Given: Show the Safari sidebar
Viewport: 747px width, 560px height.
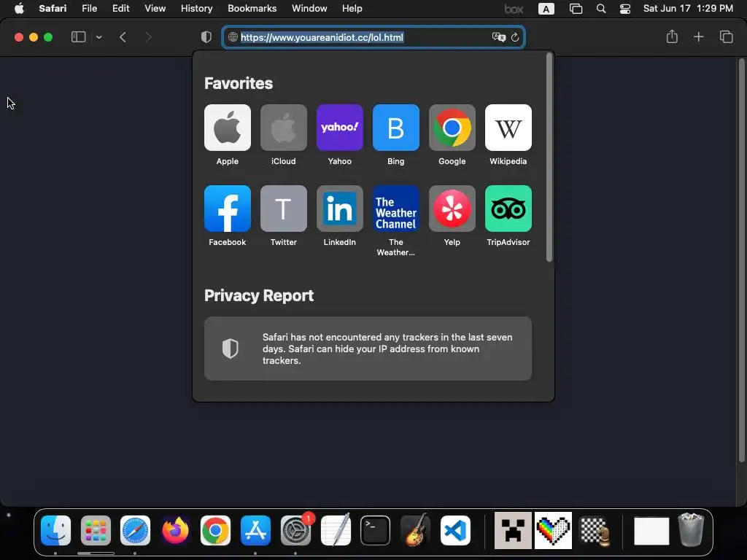Looking at the screenshot, I should coord(78,37).
